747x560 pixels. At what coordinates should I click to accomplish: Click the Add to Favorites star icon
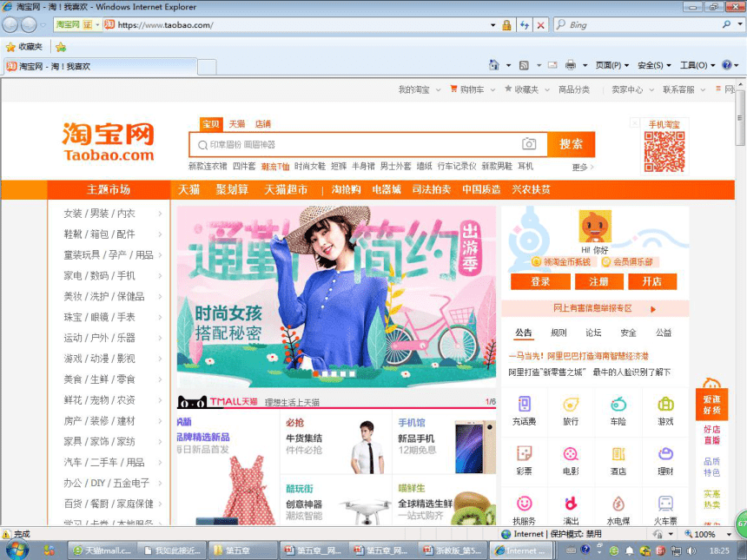tap(61, 47)
